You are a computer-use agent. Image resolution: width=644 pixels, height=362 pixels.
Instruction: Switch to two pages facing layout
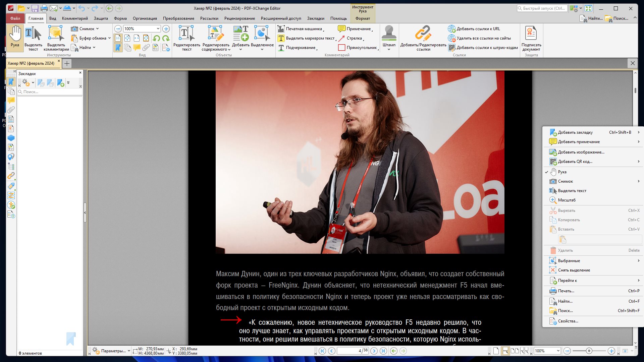515,351
